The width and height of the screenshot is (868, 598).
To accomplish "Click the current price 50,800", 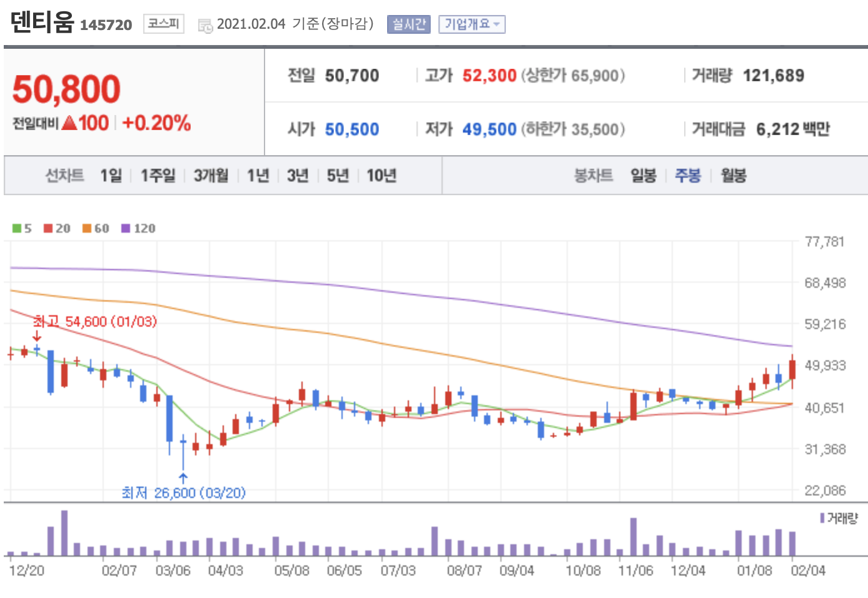I will point(66,89).
